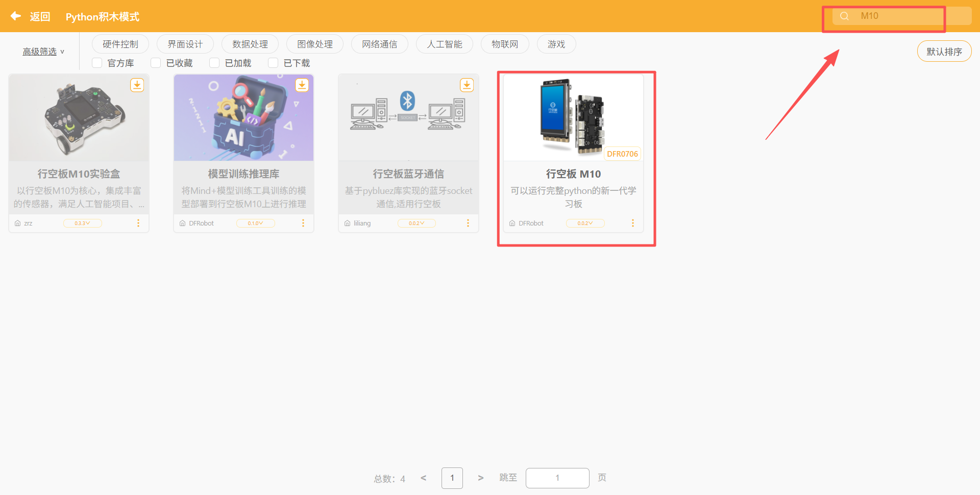The width and height of the screenshot is (980, 495).
Task: Click download icon on 模型训练推理库 card
Action: click(302, 85)
